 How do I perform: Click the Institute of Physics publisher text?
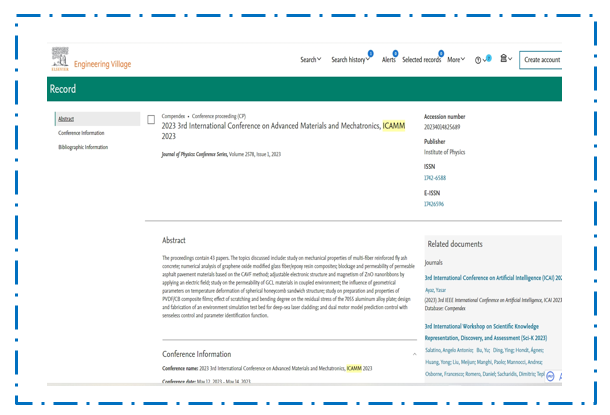click(444, 152)
